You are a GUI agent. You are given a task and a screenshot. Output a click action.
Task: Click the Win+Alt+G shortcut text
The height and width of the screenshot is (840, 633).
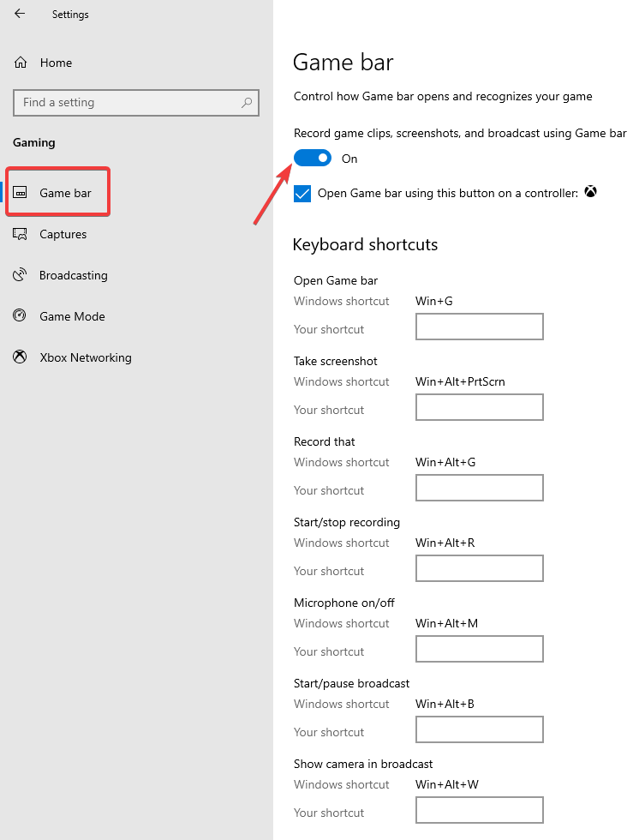point(445,462)
